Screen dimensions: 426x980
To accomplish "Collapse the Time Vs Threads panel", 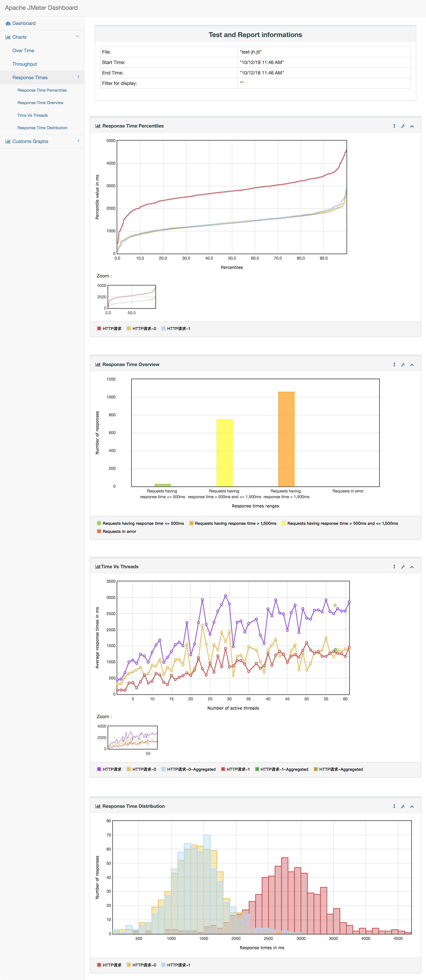I will point(412,567).
